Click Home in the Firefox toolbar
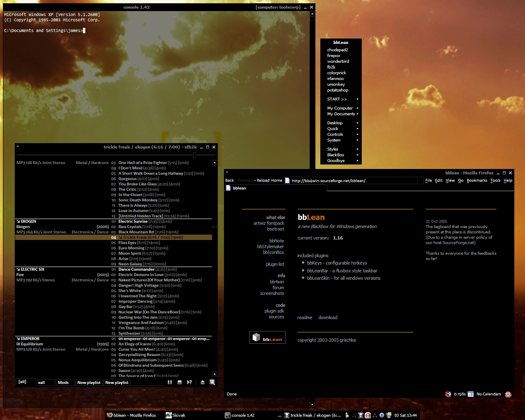This screenshot has height=420, width=525. [x=276, y=180]
